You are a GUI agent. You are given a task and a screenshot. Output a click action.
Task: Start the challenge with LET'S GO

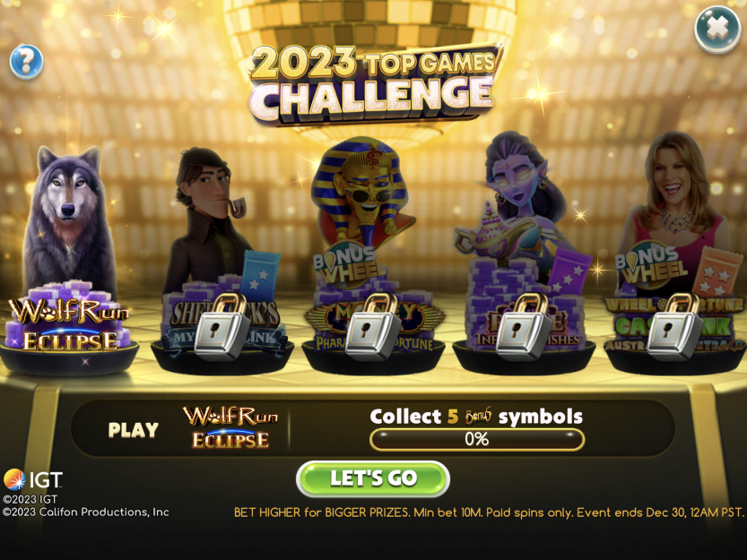tap(373, 478)
